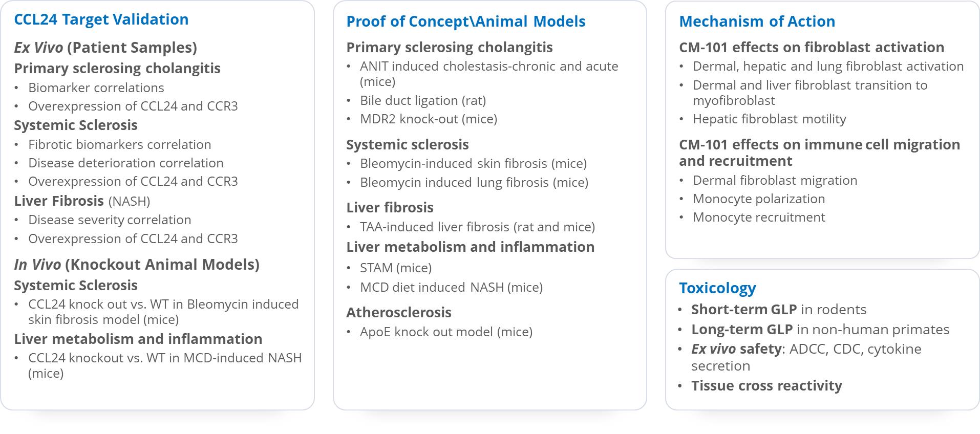980x434 pixels.
Task: Click Liver Fibrosis (NASH) heading
Action: 82,201
